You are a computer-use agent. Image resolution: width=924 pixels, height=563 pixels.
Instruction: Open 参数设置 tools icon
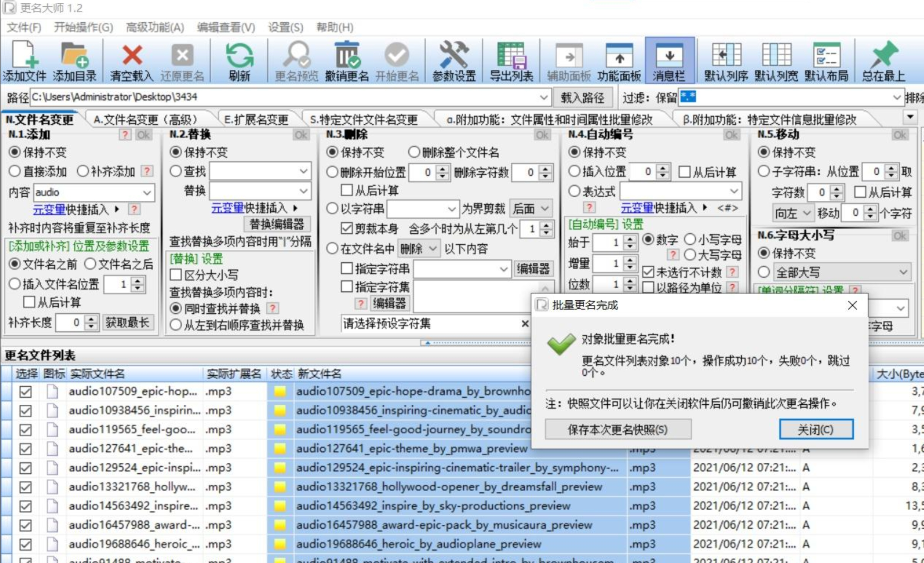[x=454, y=55]
